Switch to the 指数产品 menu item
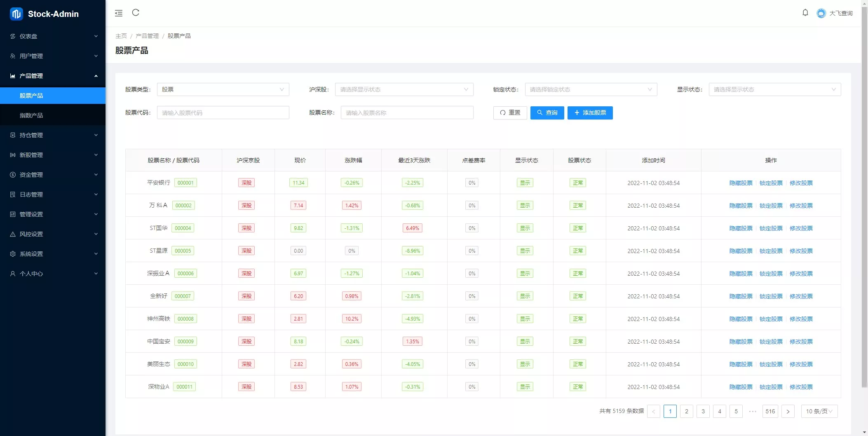 pos(31,115)
